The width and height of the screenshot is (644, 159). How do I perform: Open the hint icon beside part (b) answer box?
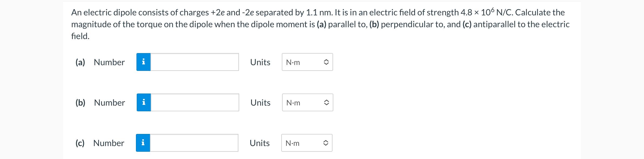pos(143,102)
